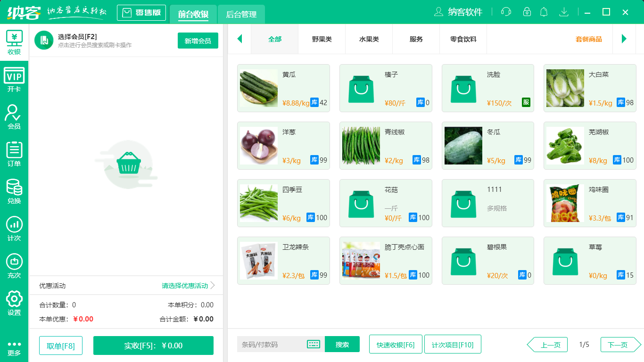Select the 服务 category tab
644x362 pixels.
pos(416,39)
